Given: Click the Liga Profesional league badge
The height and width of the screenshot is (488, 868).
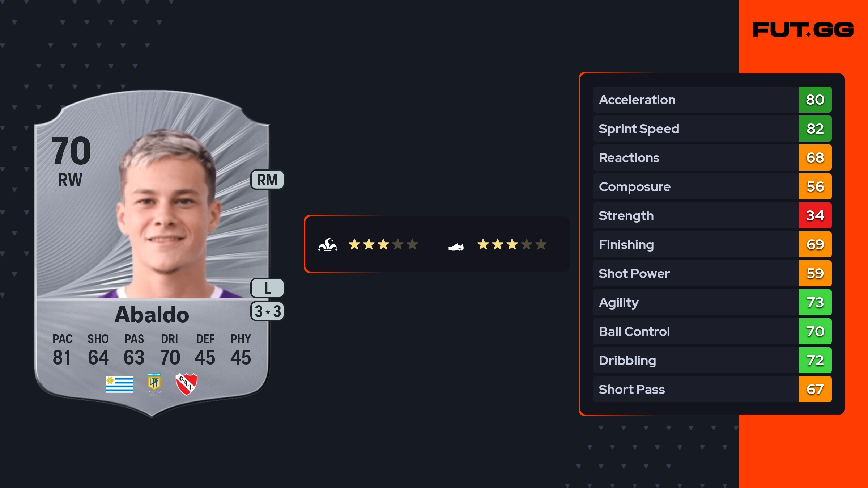Looking at the screenshot, I should (x=154, y=384).
